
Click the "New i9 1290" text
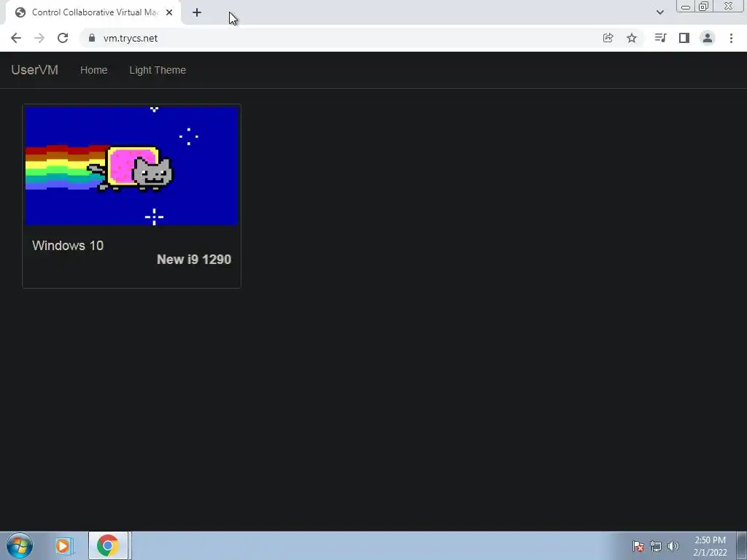click(194, 260)
